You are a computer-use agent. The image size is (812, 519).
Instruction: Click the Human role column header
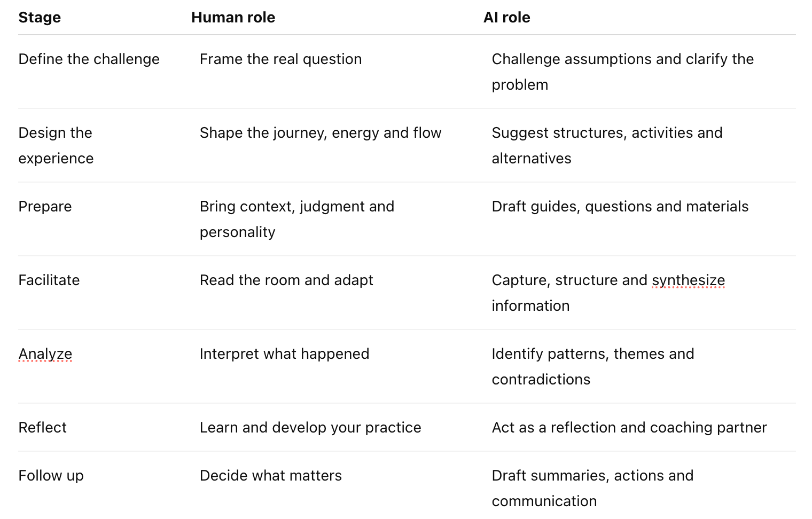[233, 17]
